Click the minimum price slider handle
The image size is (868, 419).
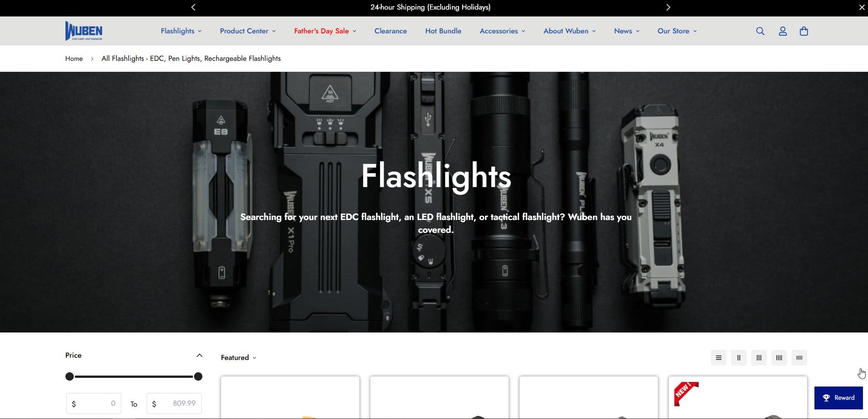[70, 376]
